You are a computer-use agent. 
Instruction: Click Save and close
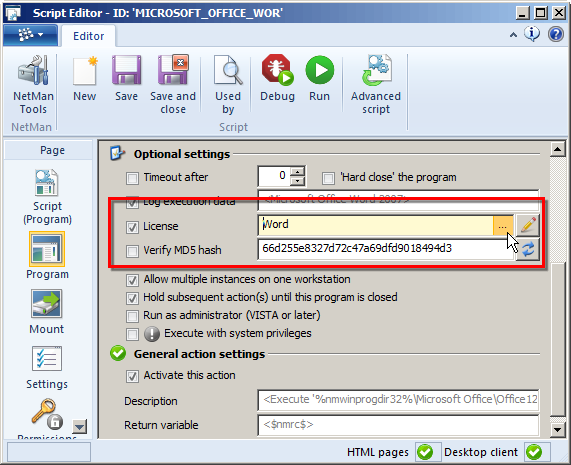click(173, 84)
